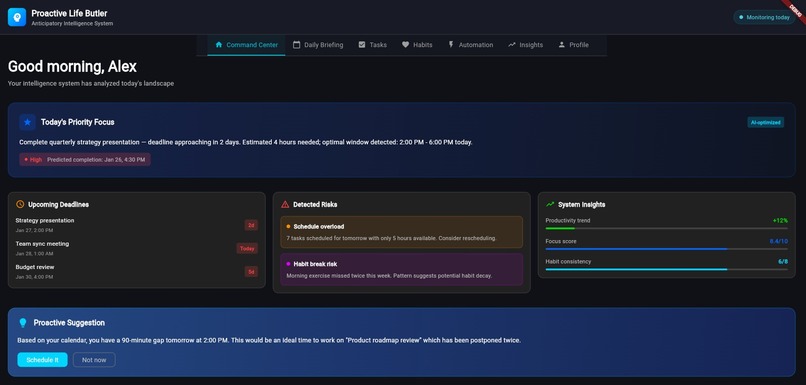This screenshot has width=806, height=385.
Task: Go to the Habits tab
Action: (417, 45)
